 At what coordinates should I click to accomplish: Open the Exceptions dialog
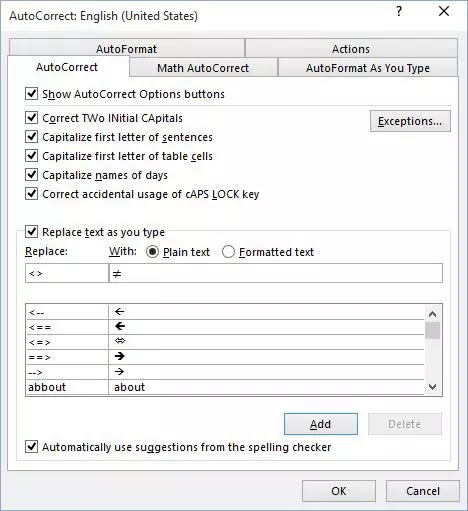410,121
